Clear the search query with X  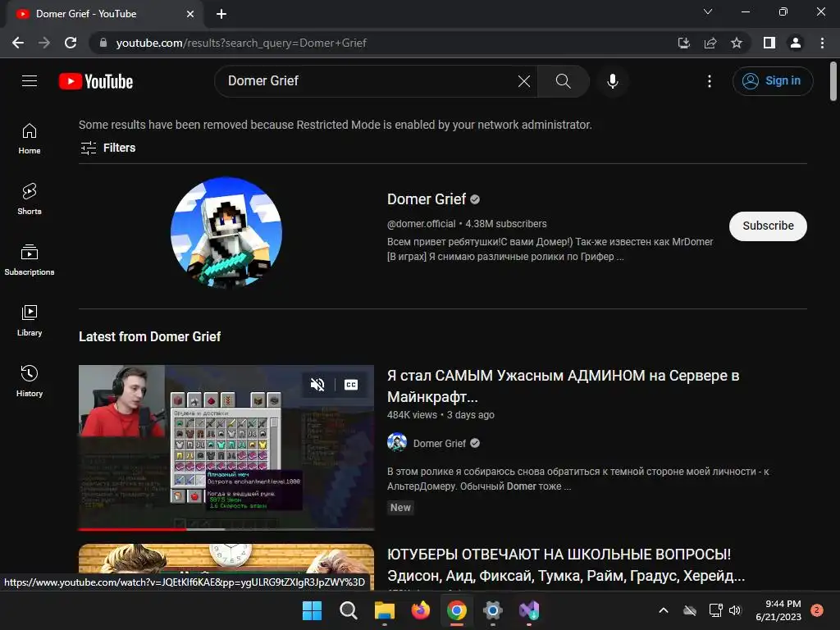point(524,81)
